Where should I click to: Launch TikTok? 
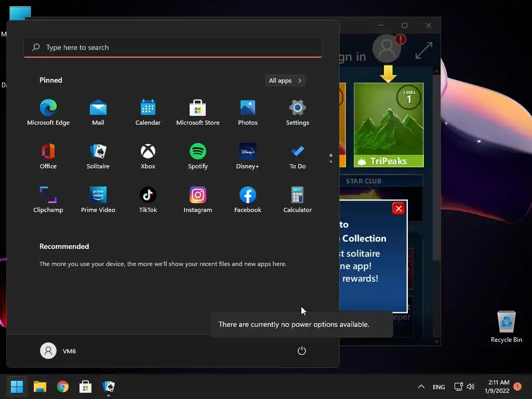pyautogui.click(x=148, y=200)
